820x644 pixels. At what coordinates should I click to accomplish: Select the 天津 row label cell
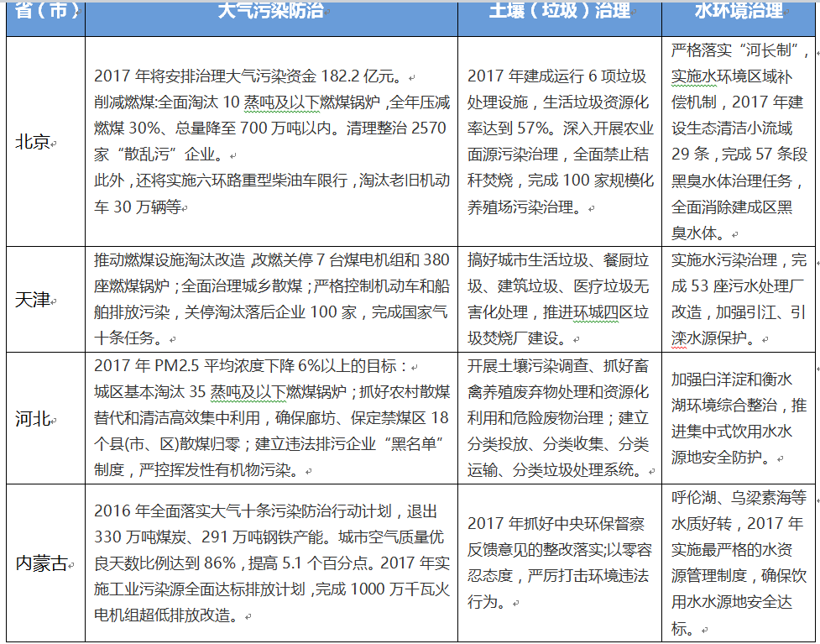[35, 300]
